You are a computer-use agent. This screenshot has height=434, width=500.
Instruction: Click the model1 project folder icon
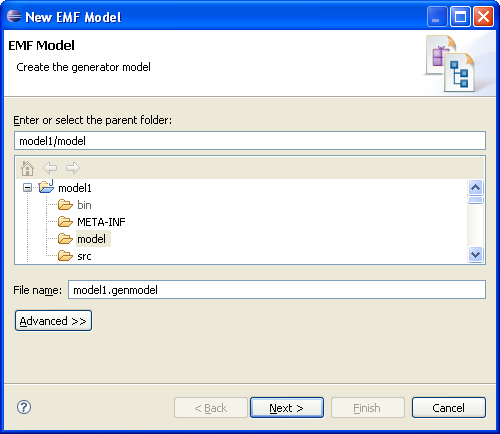coord(46,187)
